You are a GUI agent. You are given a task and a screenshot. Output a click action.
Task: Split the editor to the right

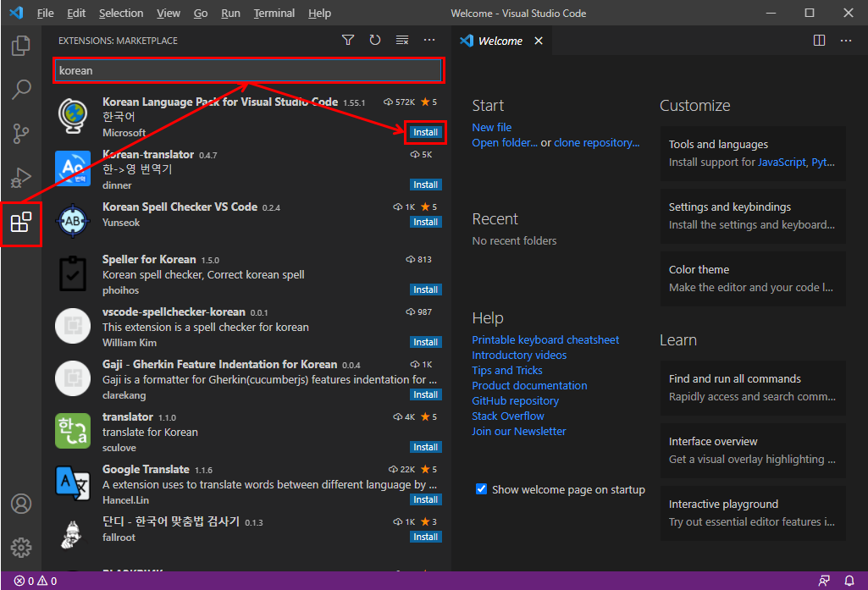coord(819,41)
